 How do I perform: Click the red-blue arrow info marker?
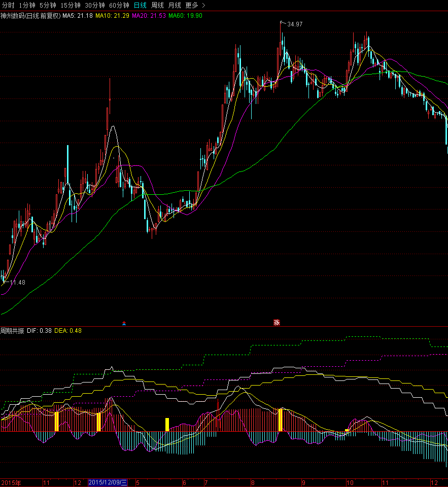click(x=124, y=323)
